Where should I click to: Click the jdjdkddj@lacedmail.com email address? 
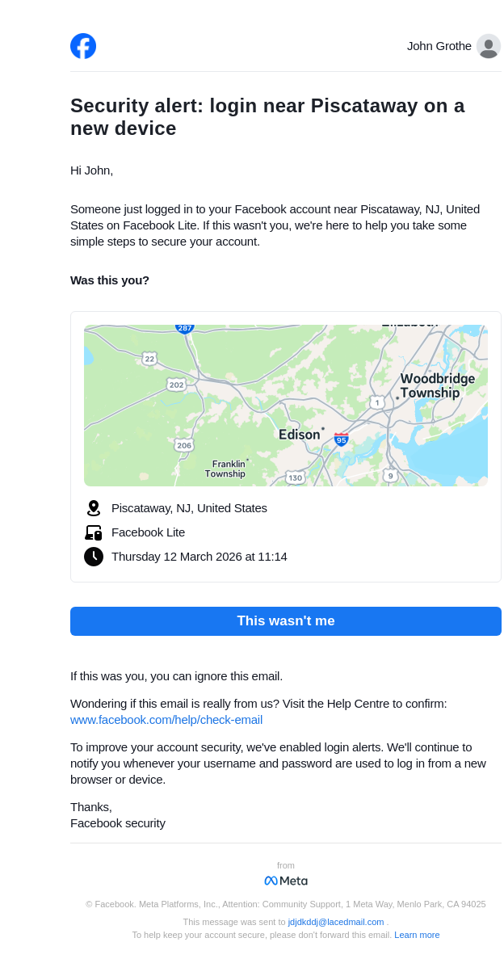(336, 922)
